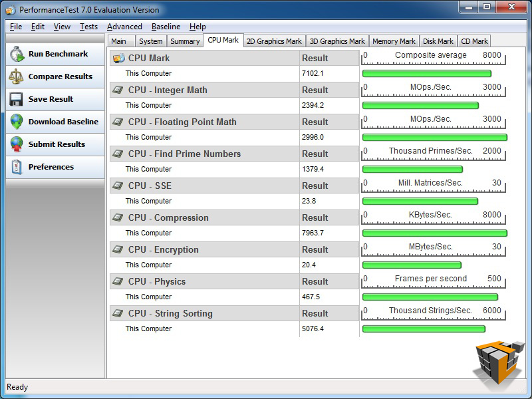
Task: Click the chip icon beside CPU - Encryption
Action: tap(118, 249)
